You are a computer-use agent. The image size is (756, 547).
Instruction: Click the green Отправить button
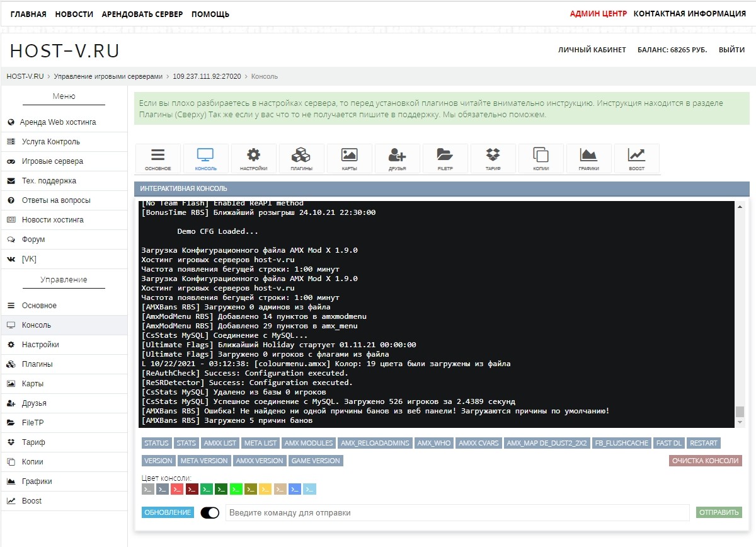719,512
